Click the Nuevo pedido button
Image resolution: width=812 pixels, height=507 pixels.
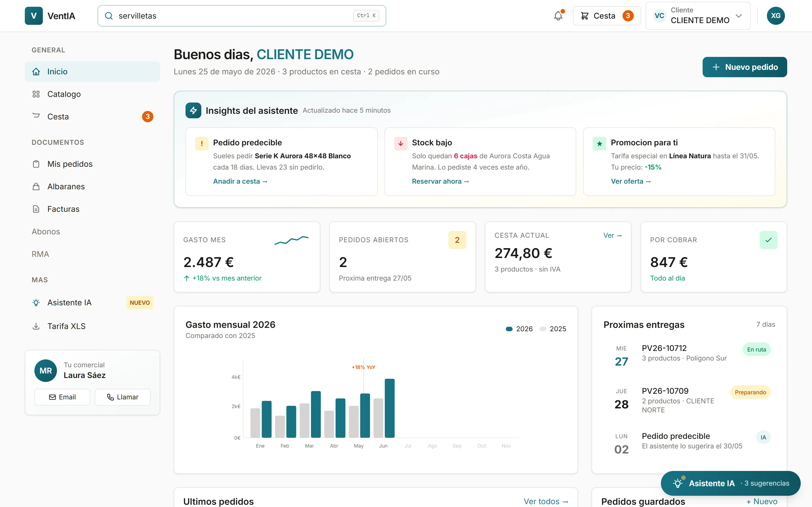coord(745,67)
